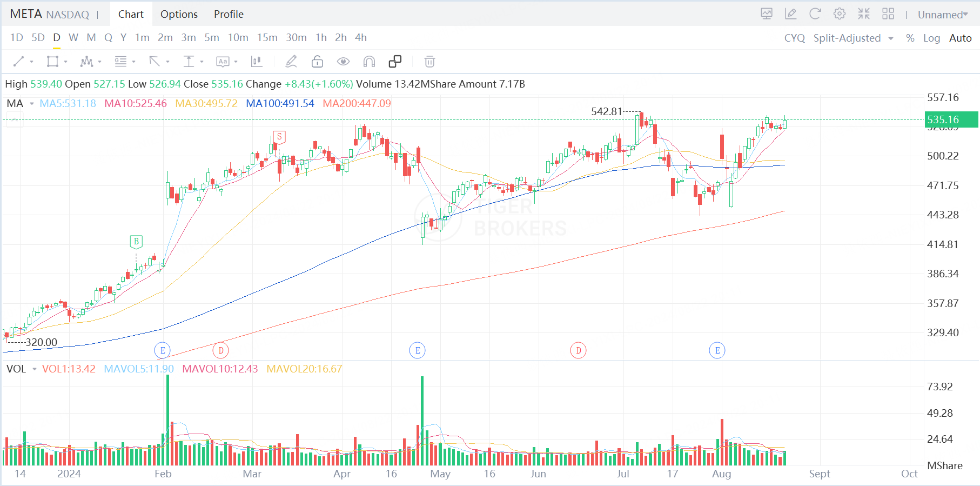
Task: Click the refresh chart icon
Action: coord(815,14)
